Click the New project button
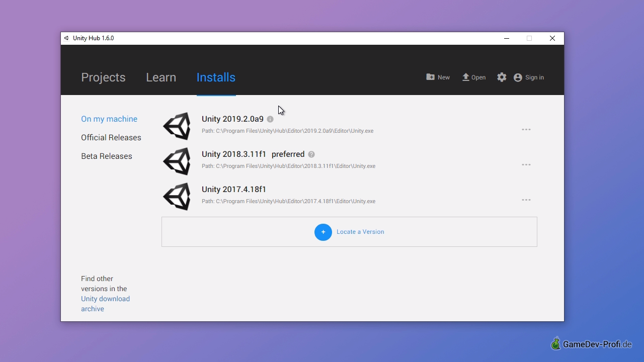 click(x=438, y=77)
